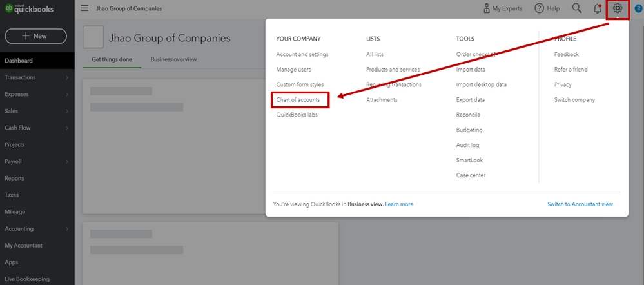Click the QuickBooks logo
644x285 pixels.
[x=29, y=8]
